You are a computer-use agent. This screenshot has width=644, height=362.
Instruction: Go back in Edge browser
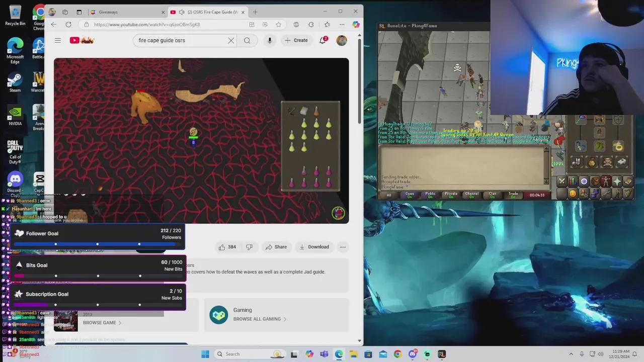pyautogui.click(x=54, y=24)
